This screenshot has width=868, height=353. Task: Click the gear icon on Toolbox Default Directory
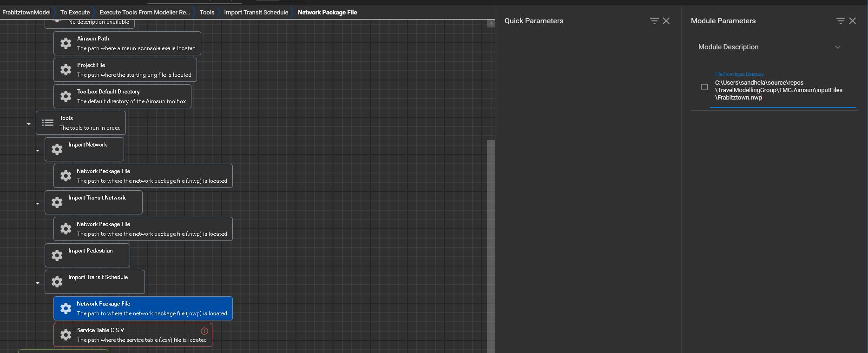pos(66,96)
